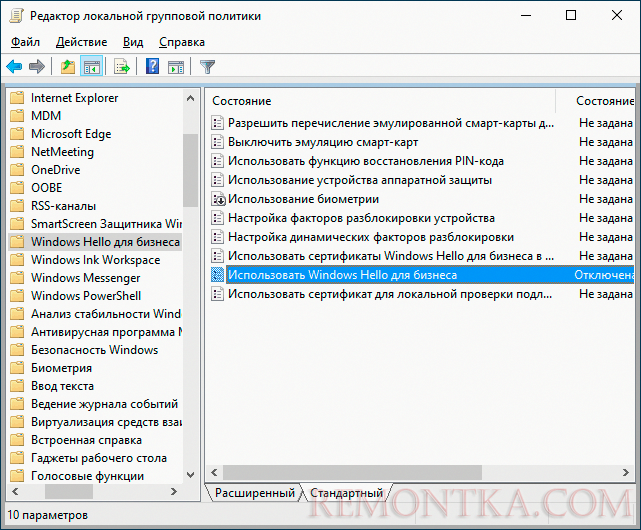
Task: Select Антивирусная программа folder
Action: pos(106,332)
